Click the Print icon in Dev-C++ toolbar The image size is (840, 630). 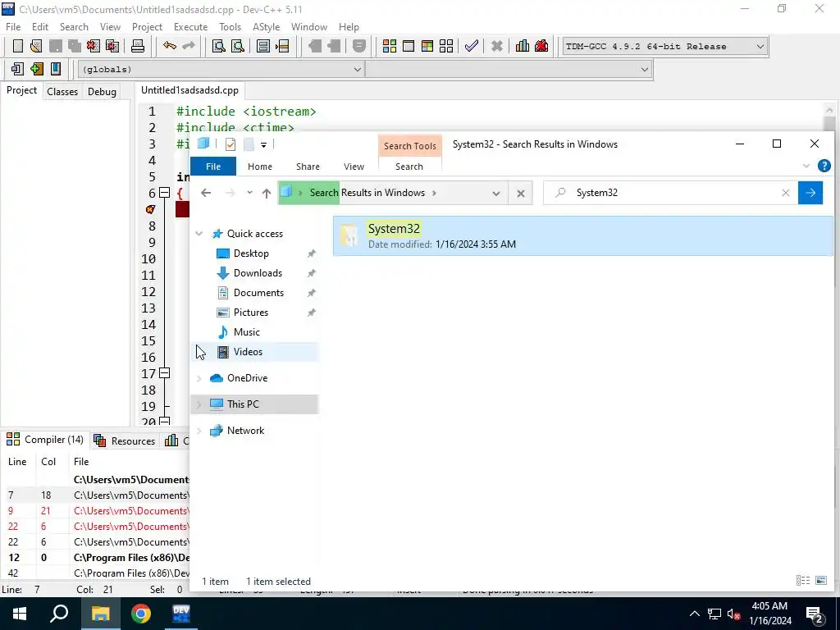138,46
